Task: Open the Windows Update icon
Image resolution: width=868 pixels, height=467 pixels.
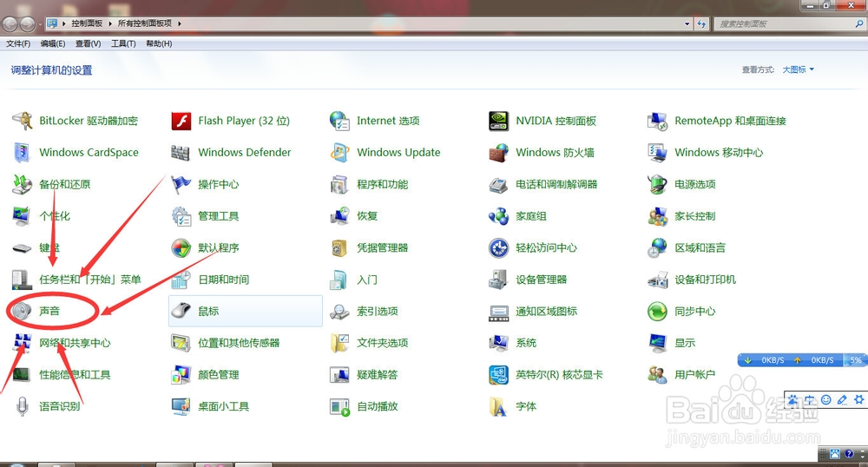Action: [339, 152]
